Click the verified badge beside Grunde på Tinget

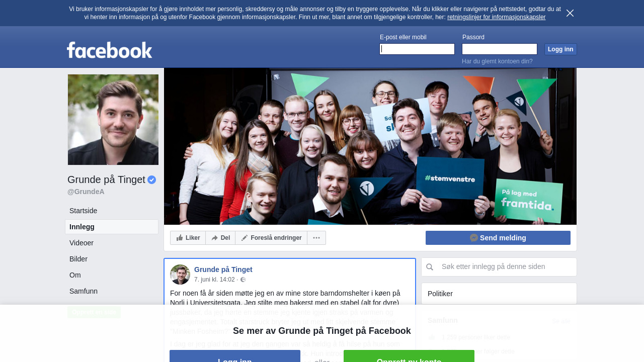[151, 179]
